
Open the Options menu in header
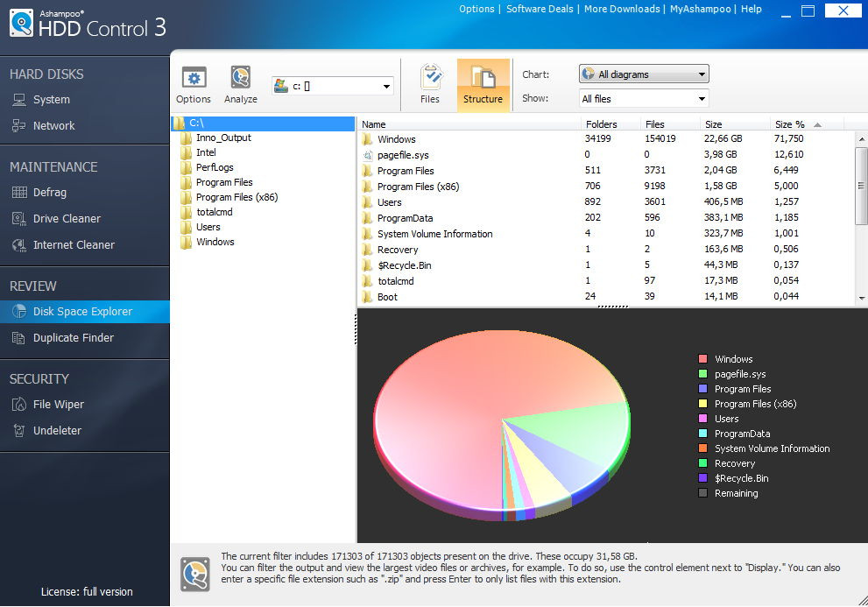click(476, 9)
